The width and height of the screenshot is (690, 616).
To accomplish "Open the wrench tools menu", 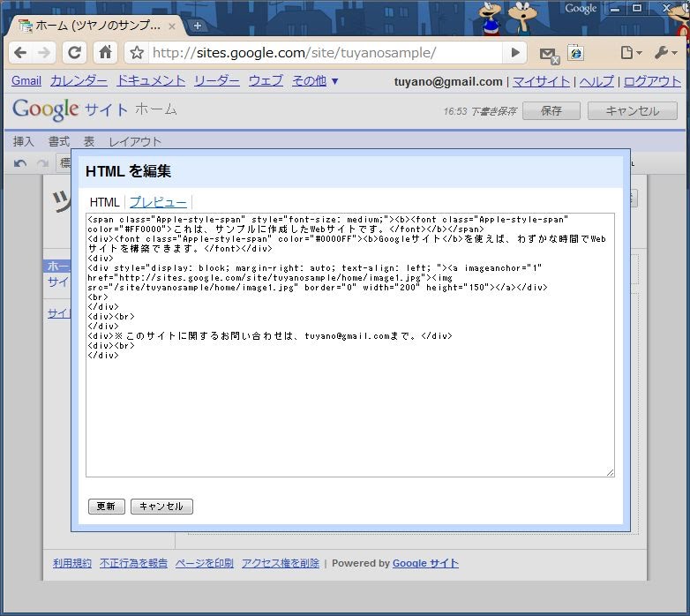I will [x=665, y=53].
